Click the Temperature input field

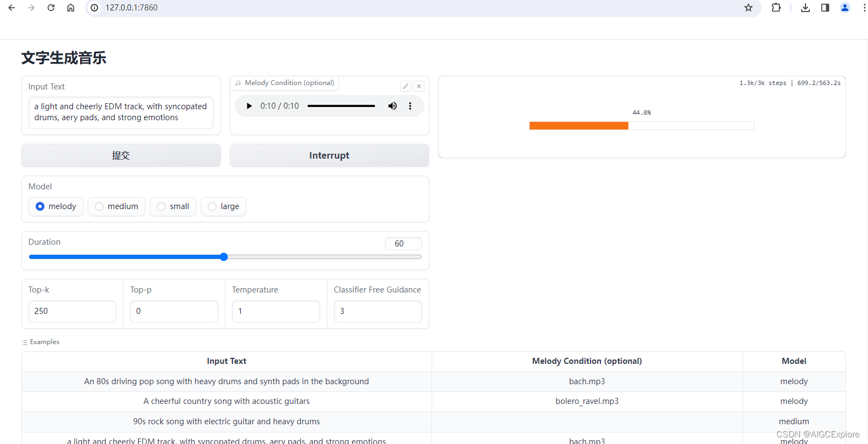pos(276,311)
